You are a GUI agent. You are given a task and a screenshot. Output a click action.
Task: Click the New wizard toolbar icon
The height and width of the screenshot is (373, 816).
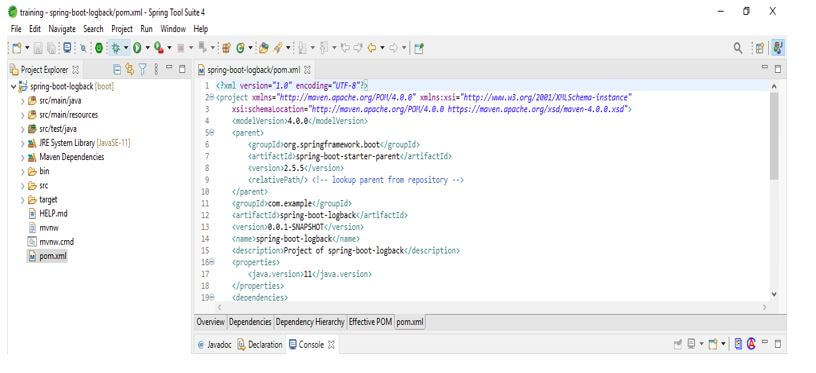click(x=17, y=48)
